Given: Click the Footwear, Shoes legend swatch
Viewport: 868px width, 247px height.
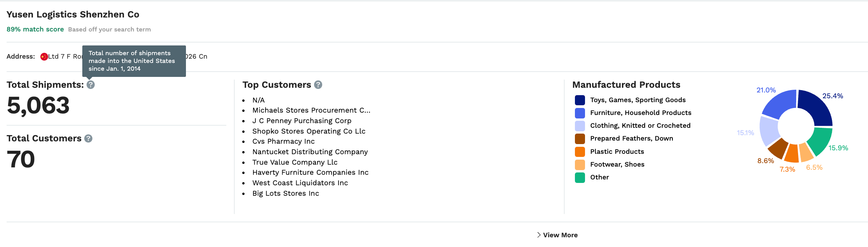Looking at the screenshot, I should (x=580, y=165).
